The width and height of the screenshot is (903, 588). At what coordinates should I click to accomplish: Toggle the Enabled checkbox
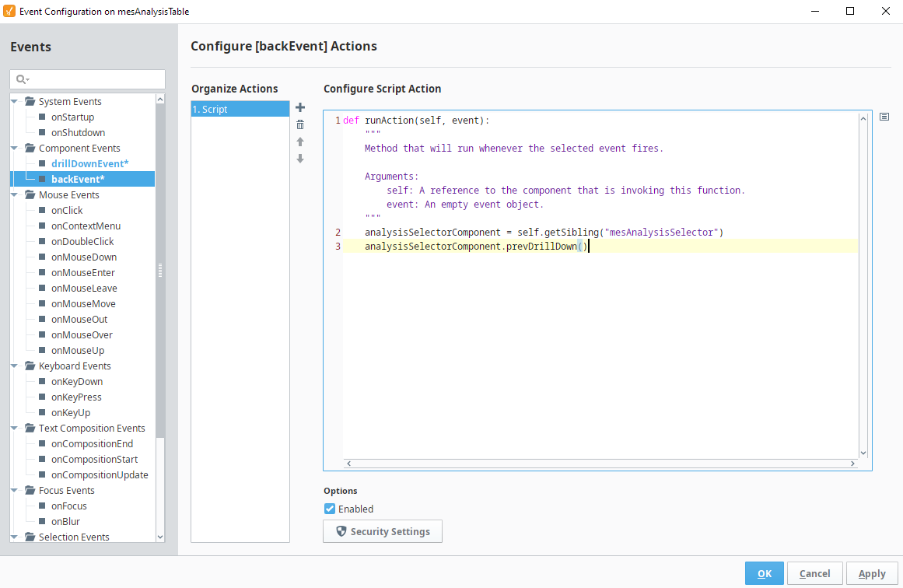330,509
